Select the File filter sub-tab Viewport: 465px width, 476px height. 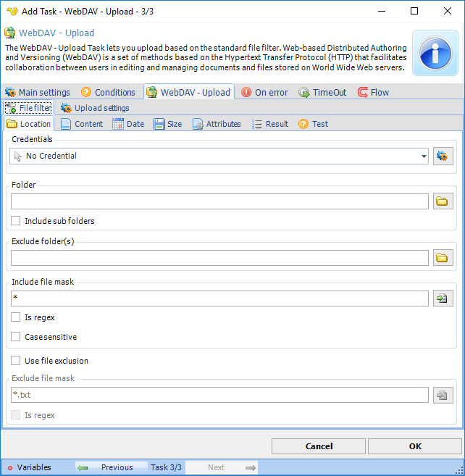point(29,108)
